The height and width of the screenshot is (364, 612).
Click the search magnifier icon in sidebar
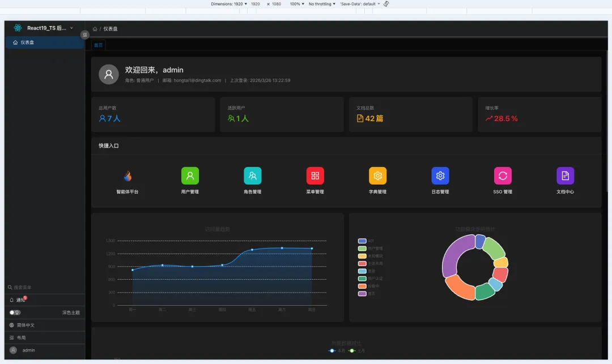point(10,287)
